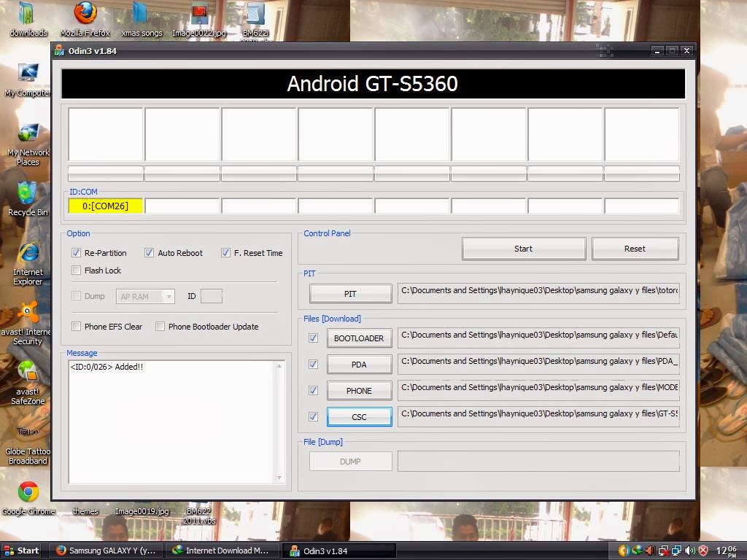Click the PDA file path field
Image resolution: width=747 pixels, height=560 pixels.
(x=539, y=364)
